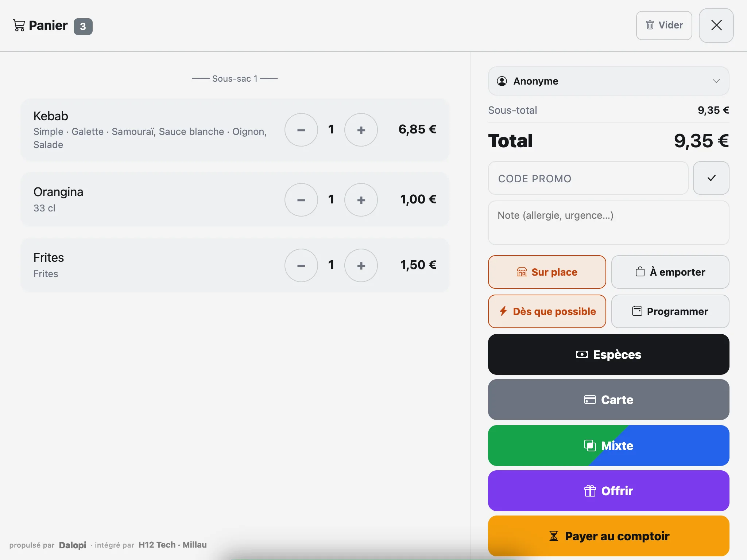Increase the Orangina quantity with plus

pos(361,200)
